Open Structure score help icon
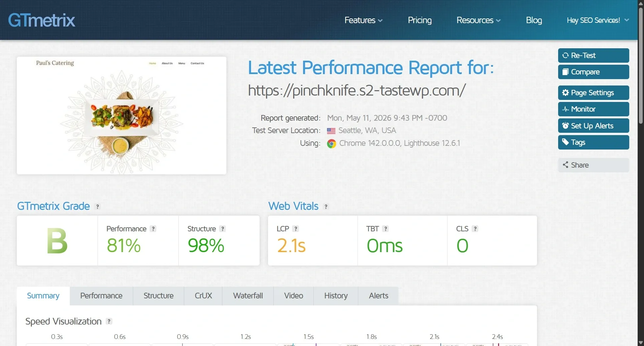This screenshot has width=644, height=346. [x=222, y=229]
